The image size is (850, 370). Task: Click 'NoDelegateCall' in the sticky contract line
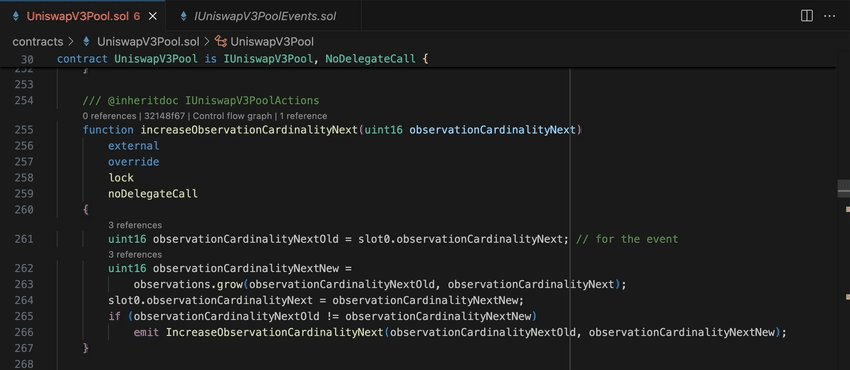370,59
